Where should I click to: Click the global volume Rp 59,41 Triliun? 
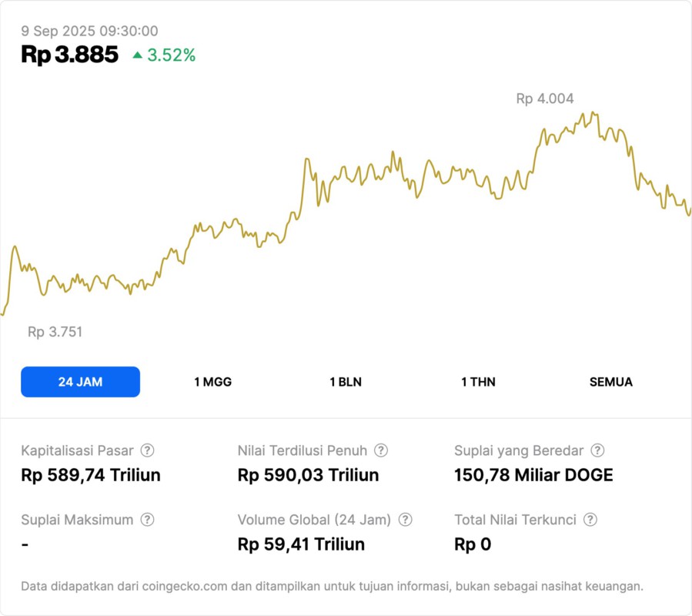tap(301, 544)
